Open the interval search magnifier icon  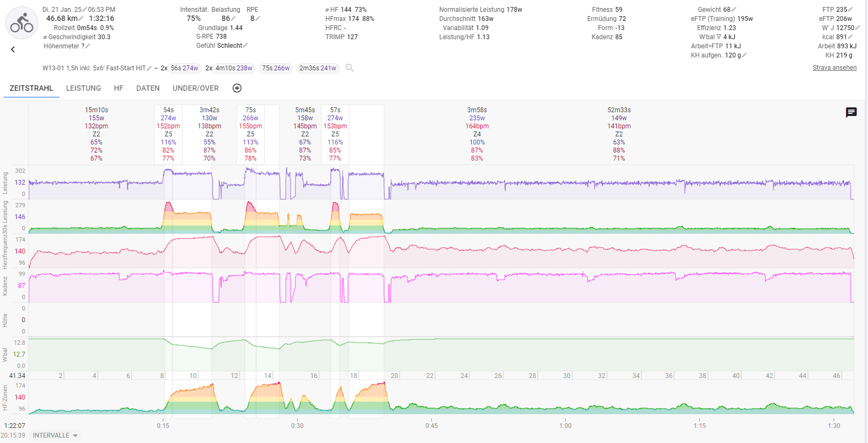350,68
